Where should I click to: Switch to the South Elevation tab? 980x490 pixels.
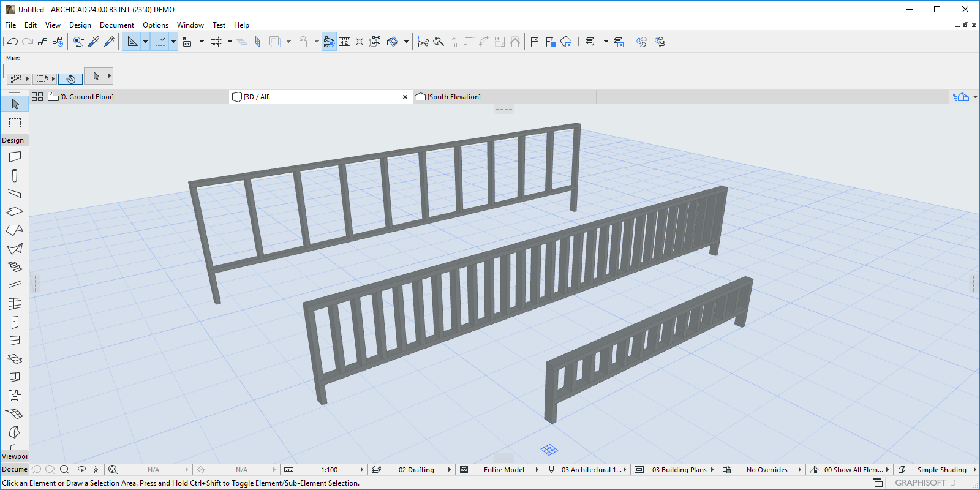tap(453, 97)
